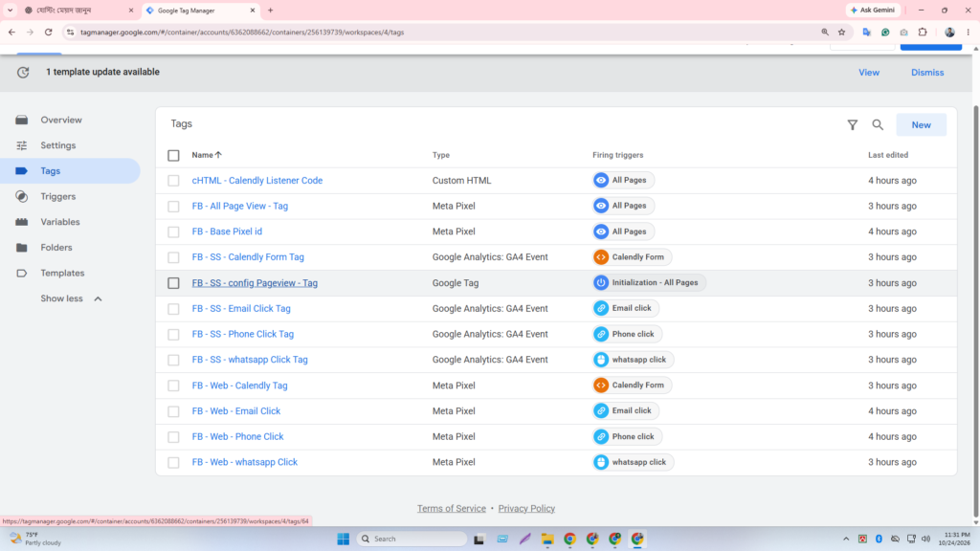980x551 pixels.
Task: Collapse sidebar with Show less
Action: (x=71, y=298)
